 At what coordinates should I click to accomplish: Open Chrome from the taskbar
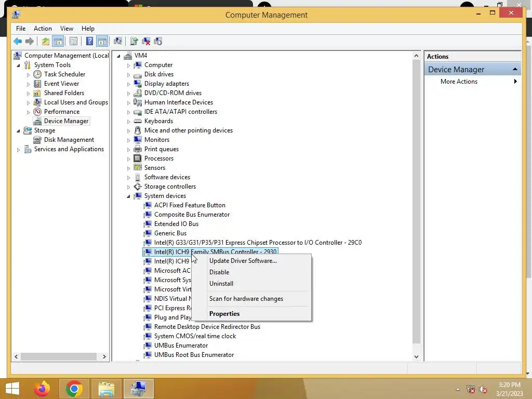[x=74, y=389]
